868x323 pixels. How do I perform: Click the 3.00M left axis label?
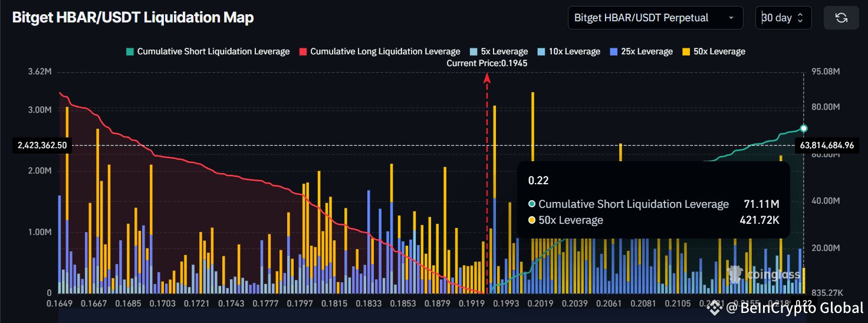point(40,110)
